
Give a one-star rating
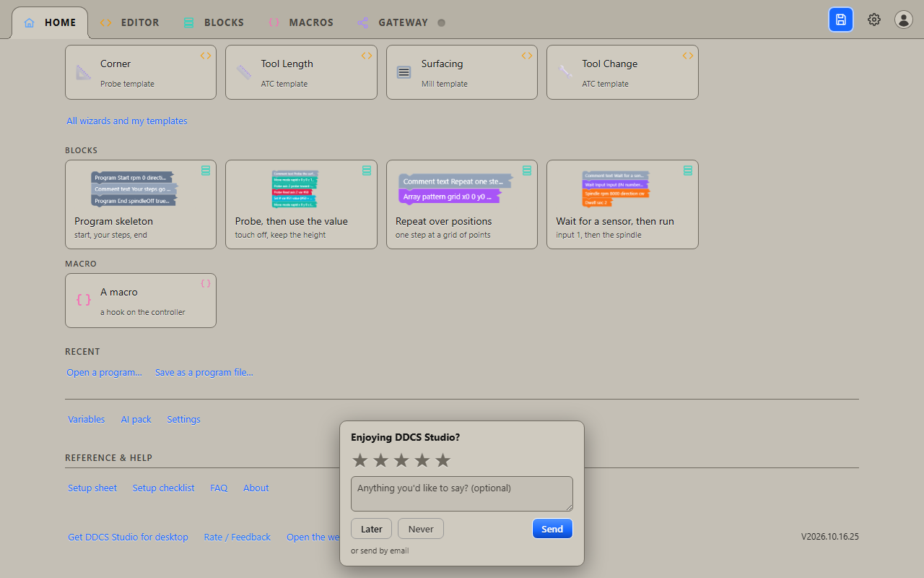pyautogui.click(x=359, y=460)
